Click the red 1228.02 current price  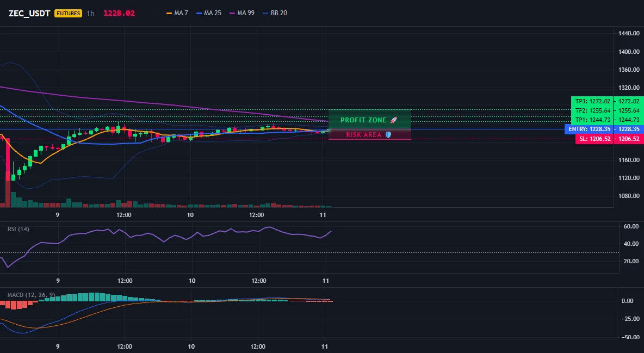(x=119, y=13)
